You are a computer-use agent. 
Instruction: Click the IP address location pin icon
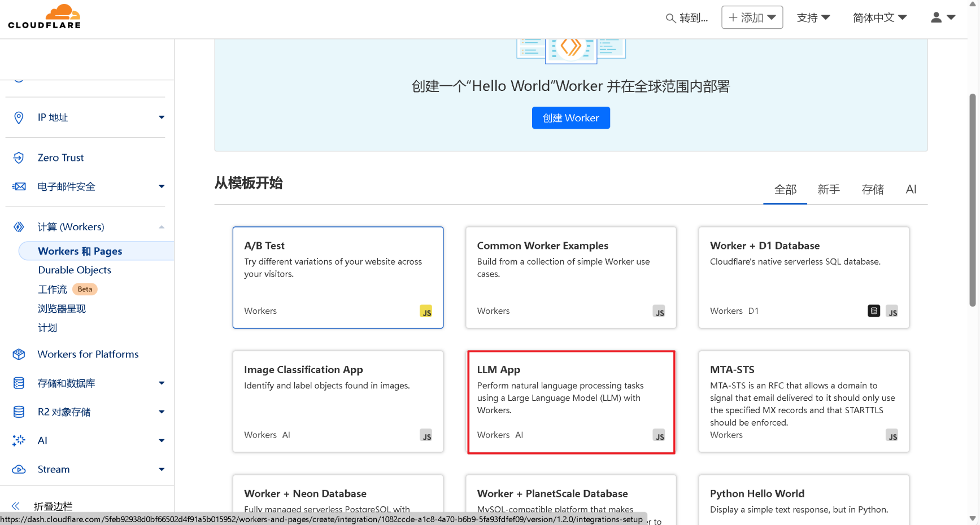point(19,117)
